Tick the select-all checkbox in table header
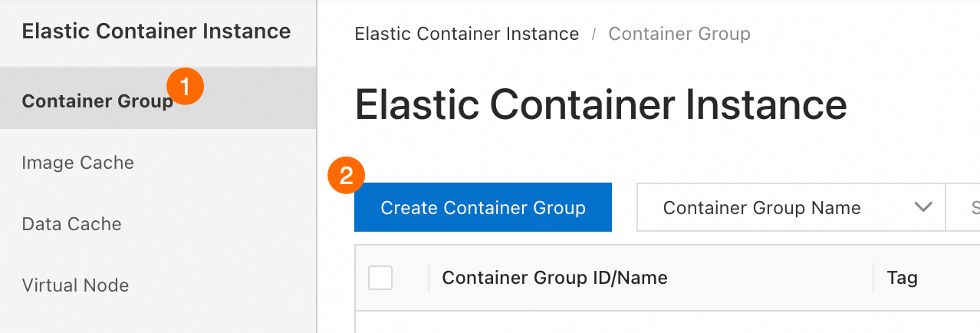The image size is (980, 333). coord(380,278)
